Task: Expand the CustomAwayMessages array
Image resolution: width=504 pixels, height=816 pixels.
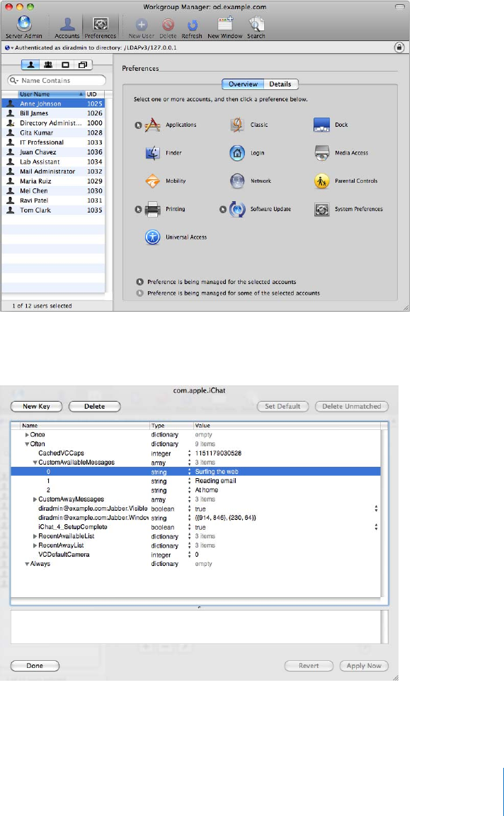Action: pos(35,499)
